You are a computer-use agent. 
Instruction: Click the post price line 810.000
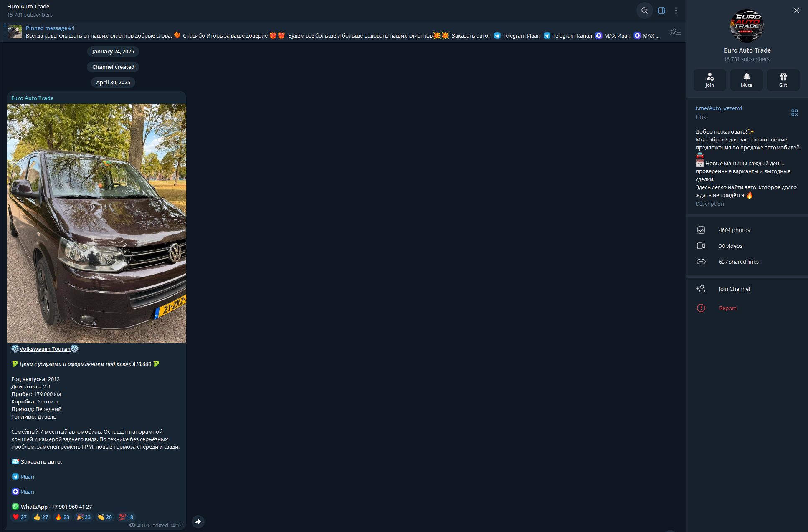pos(86,364)
